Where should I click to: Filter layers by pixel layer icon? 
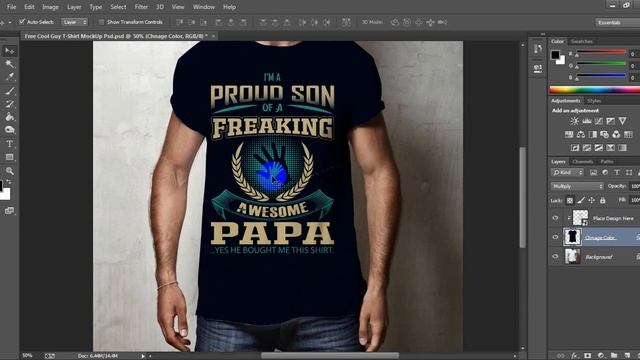point(593,173)
